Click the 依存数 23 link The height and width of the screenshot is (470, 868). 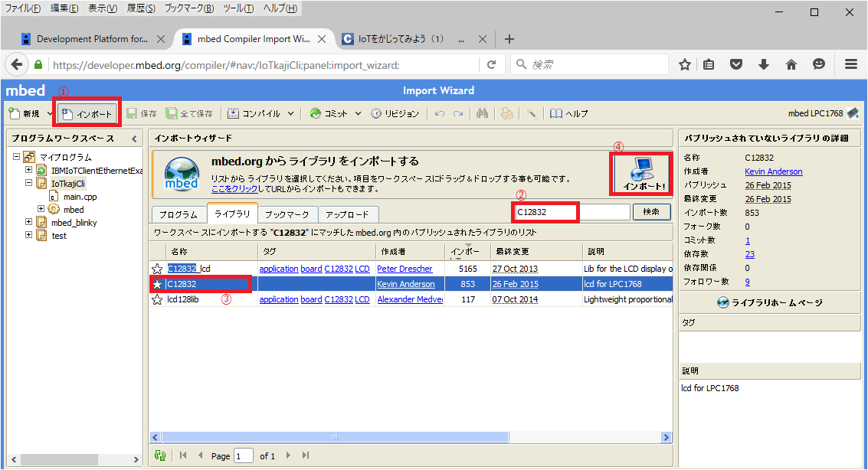coord(749,254)
